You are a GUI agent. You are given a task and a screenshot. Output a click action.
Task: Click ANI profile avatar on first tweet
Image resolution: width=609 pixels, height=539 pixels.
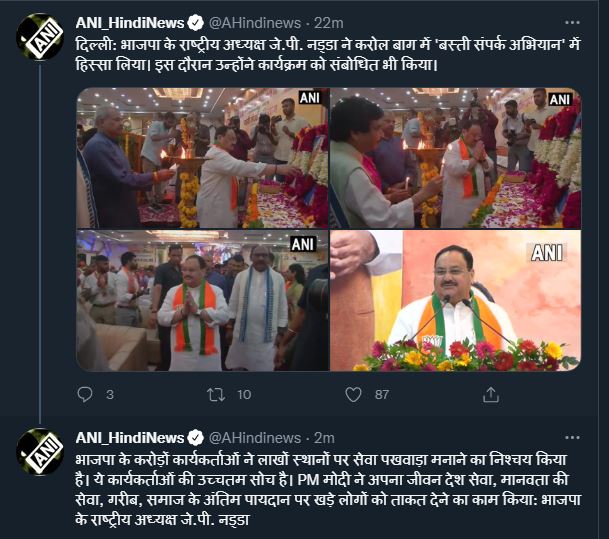click(40, 37)
